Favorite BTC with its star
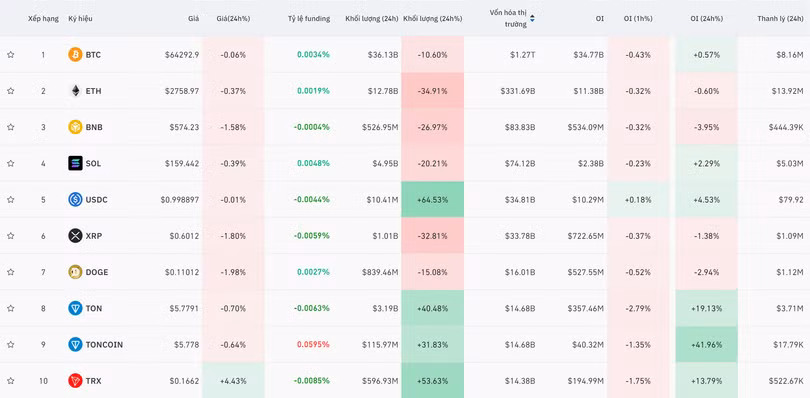810x398 pixels. 10,54
